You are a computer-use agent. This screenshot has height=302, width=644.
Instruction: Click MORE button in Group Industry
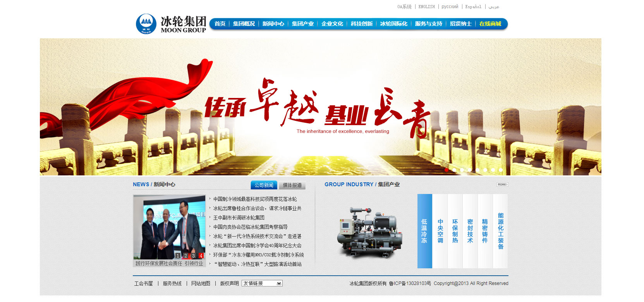(x=502, y=185)
